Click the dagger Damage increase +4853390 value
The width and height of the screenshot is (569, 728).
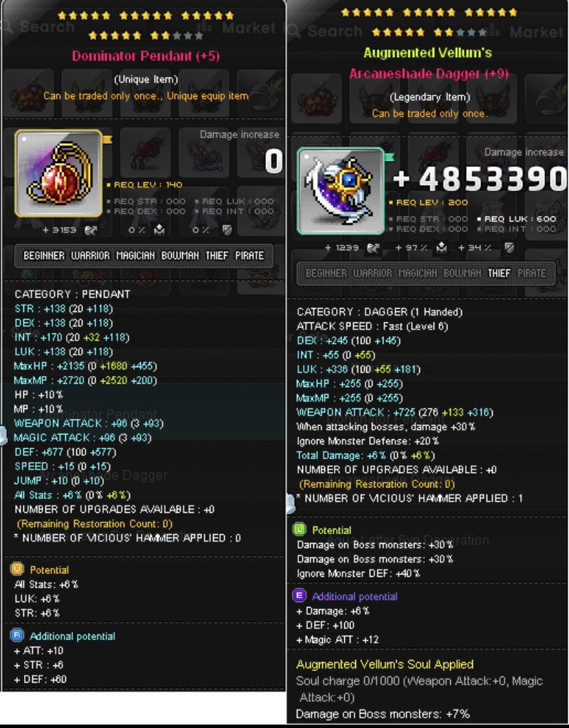(x=480, y=179)
